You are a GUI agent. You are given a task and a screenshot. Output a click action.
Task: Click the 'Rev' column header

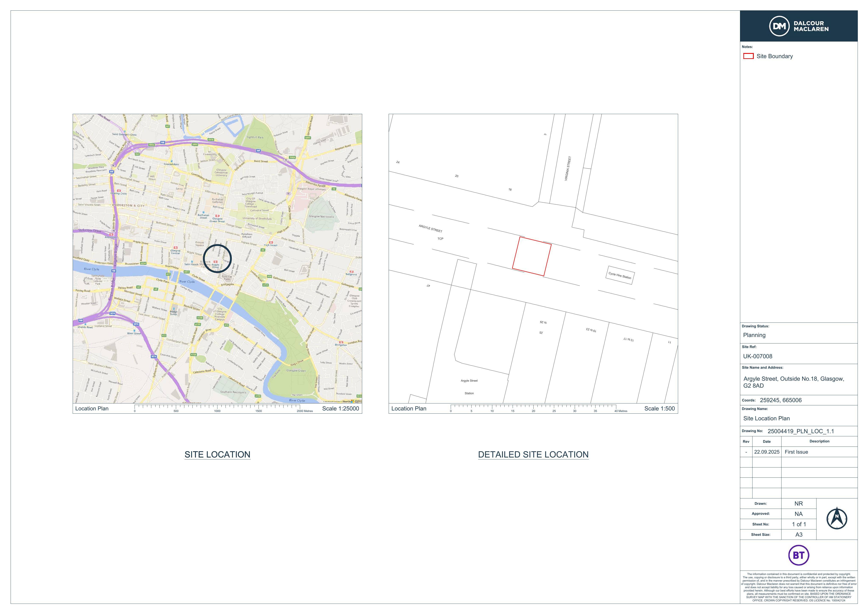[x=746, y=441]
